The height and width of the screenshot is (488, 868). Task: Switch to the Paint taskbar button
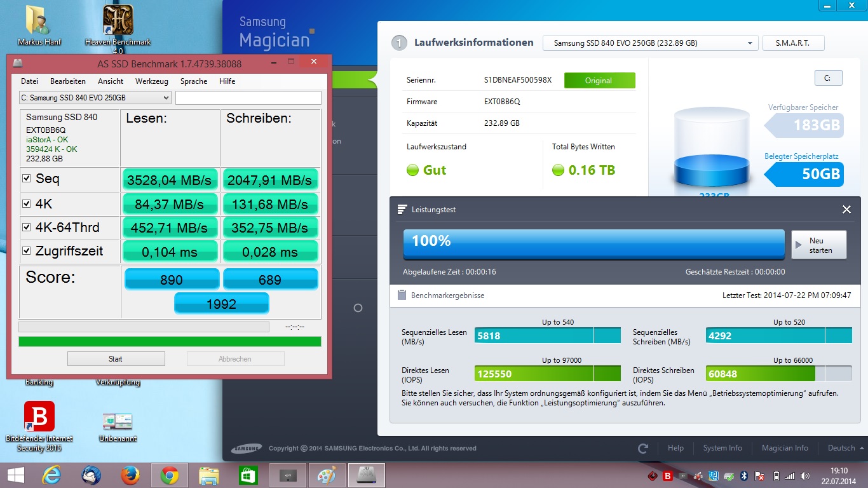[x=327, y=475]
